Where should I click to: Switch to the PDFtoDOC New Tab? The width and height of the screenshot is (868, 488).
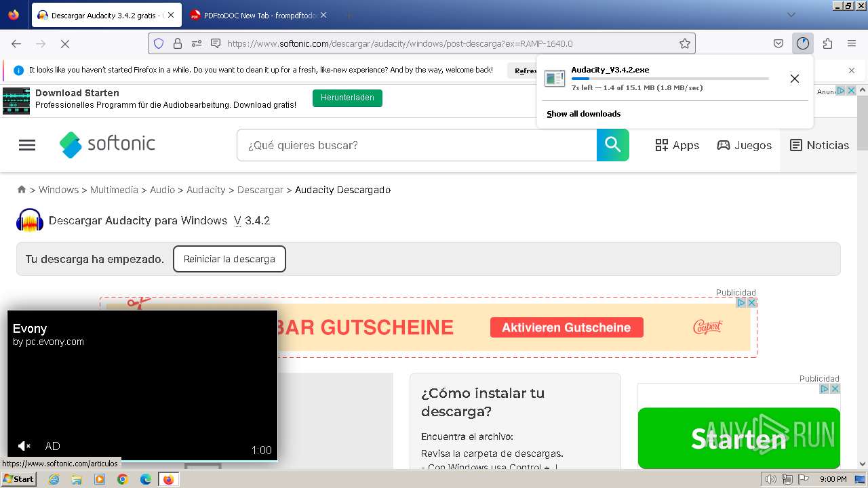coord(258,15)
